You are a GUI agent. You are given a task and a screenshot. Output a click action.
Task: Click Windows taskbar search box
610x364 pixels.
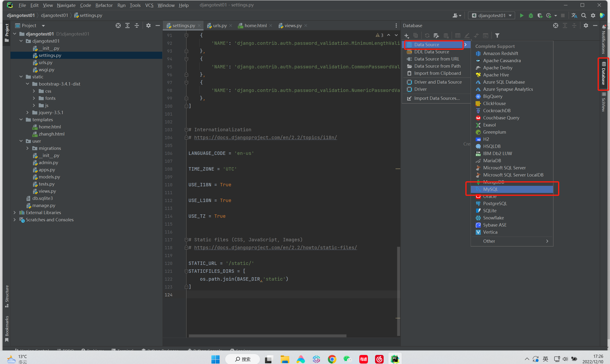(x=242, y=359)
